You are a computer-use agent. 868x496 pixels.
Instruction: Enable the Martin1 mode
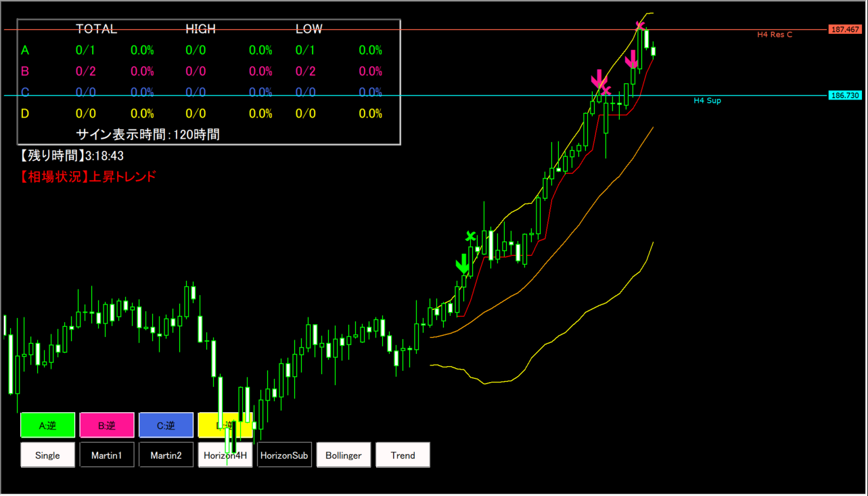click(x=107, y=455)
